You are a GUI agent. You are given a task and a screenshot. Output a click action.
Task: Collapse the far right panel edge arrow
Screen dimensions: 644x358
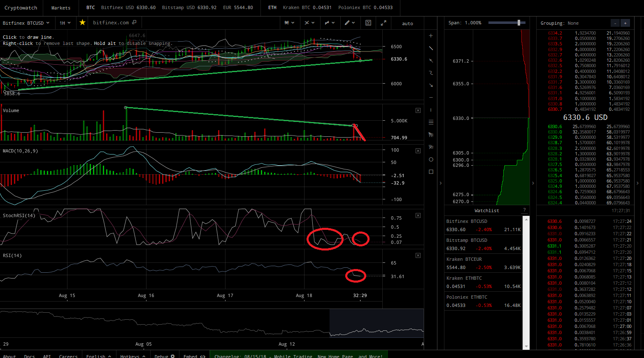click(638, 183)
